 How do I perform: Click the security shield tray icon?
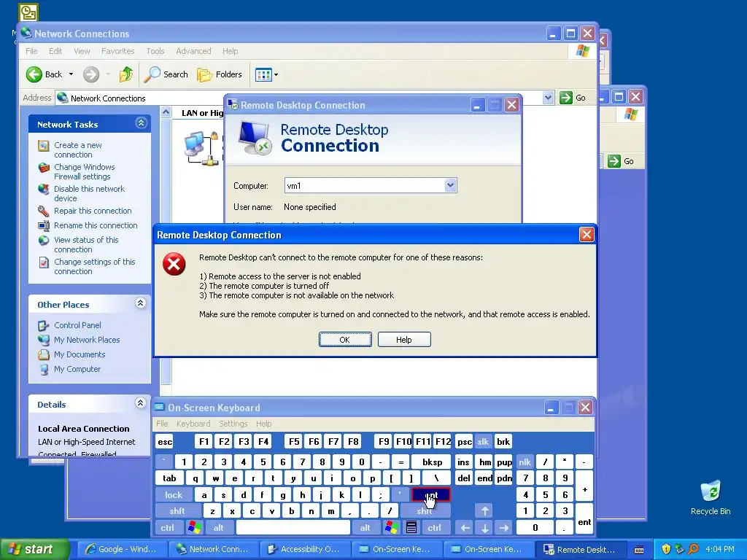(666, 549)
